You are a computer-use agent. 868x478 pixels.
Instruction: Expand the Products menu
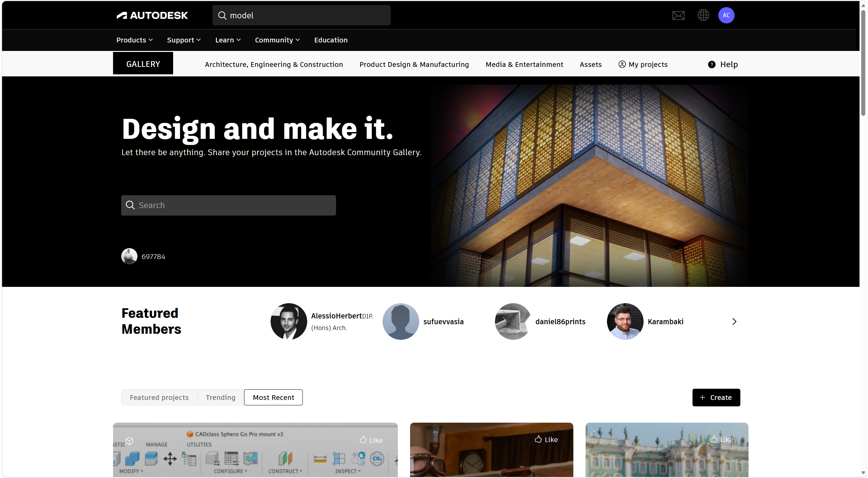pos(134,40)
